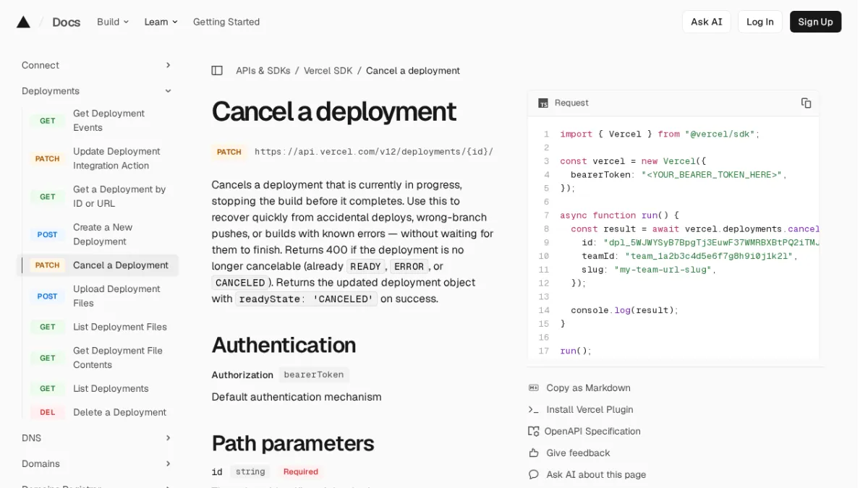Image resolution: width=868 pixels, height=488 pixels.
Task: Expand the Domains sidebar section
Action: (x=97, y=464)
